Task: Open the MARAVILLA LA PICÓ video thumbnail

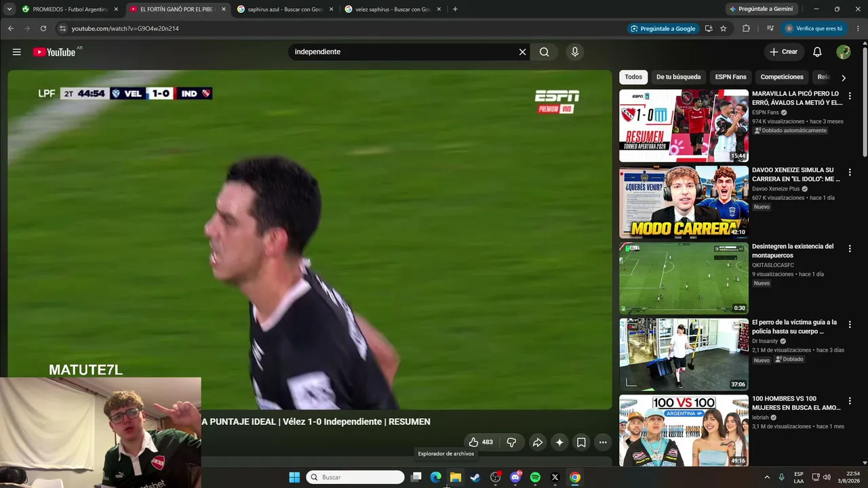Action: (x=684, y=126)
